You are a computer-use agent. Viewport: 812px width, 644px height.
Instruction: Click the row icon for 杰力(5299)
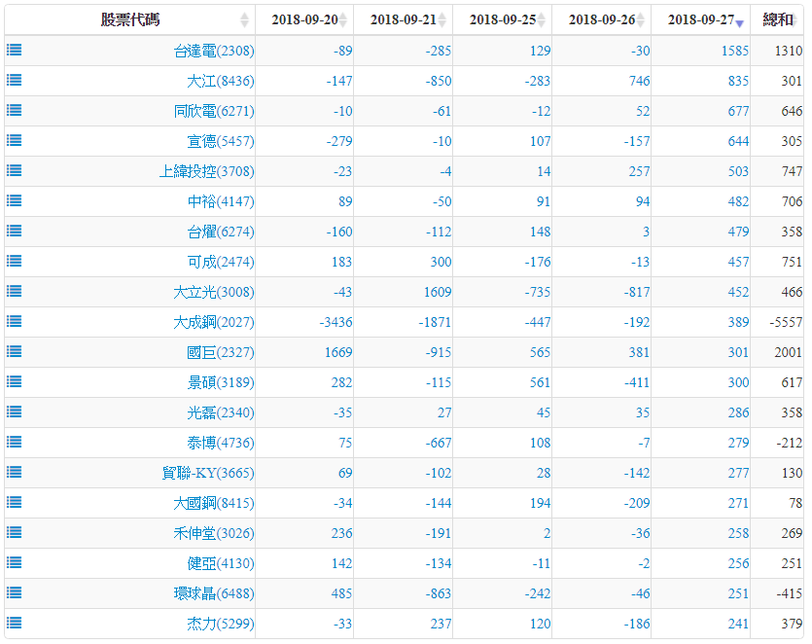tap(15, 624)
